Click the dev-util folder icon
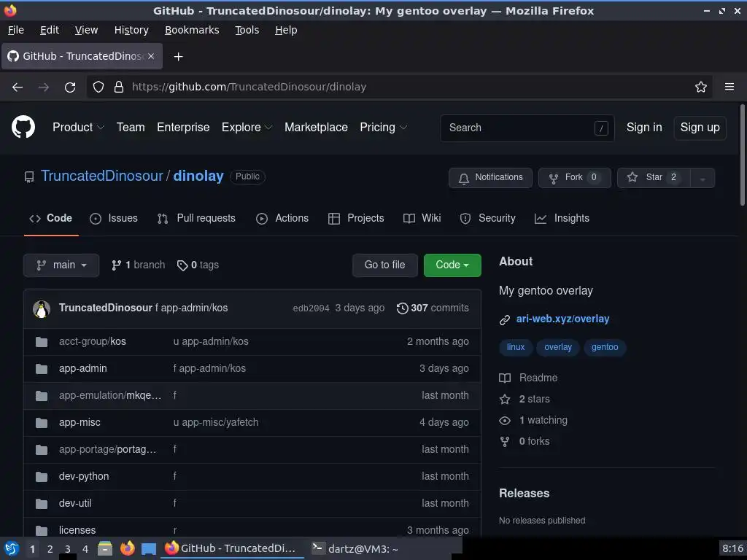 point(42,503)
